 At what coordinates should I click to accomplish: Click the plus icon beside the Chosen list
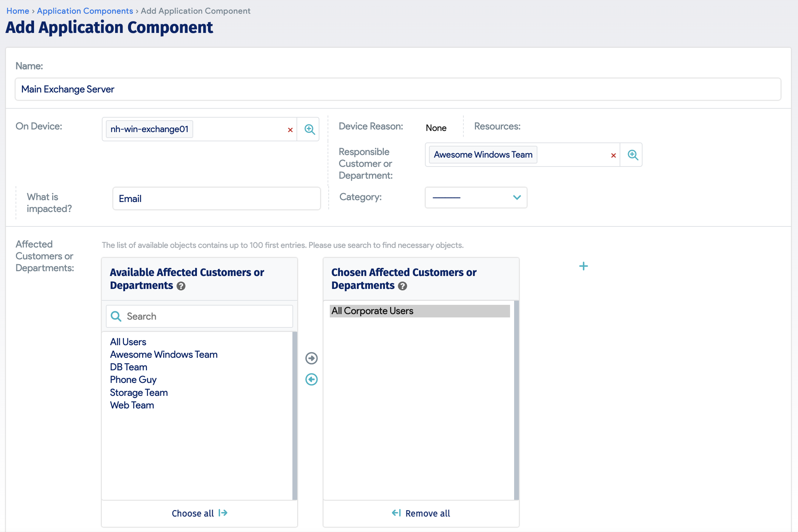(583, 266)
